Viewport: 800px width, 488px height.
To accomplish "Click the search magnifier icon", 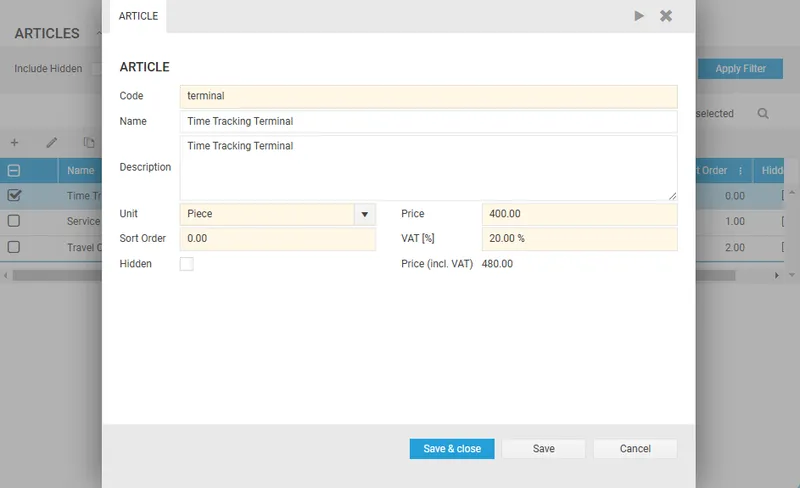I will [x=763, y=114].
